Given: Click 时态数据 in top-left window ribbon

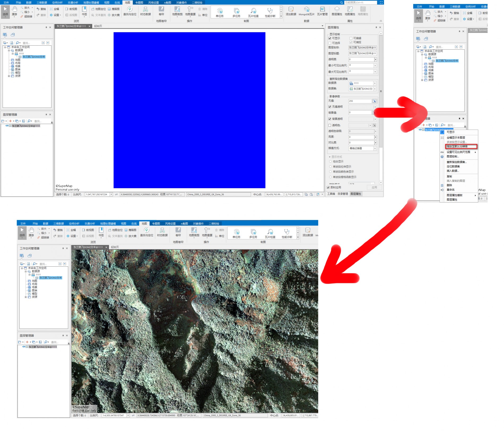Looking at the screenshot, I should tap(145, 11).
